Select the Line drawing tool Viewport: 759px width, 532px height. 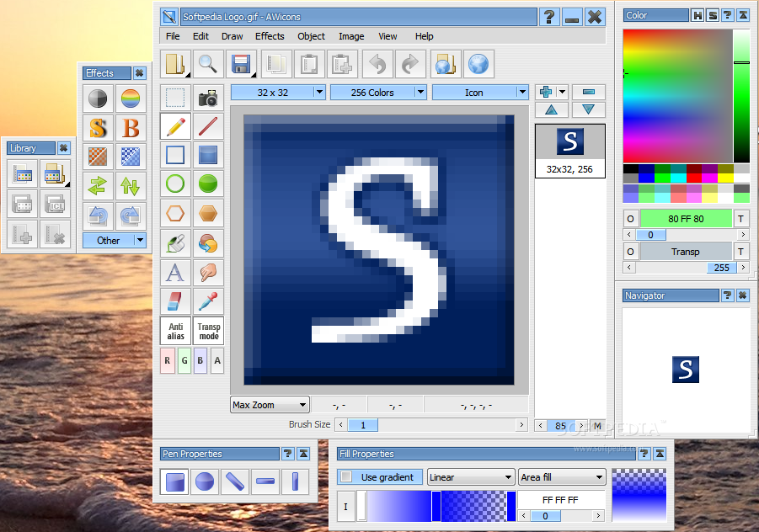click(208, 127)
